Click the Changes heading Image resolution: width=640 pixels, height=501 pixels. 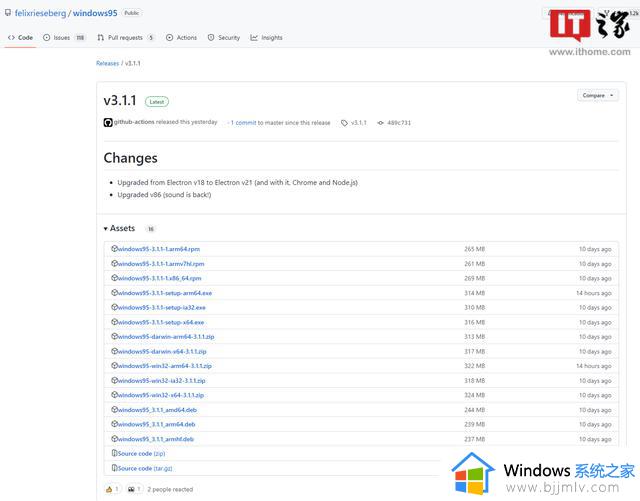click(x=131, y=158)
